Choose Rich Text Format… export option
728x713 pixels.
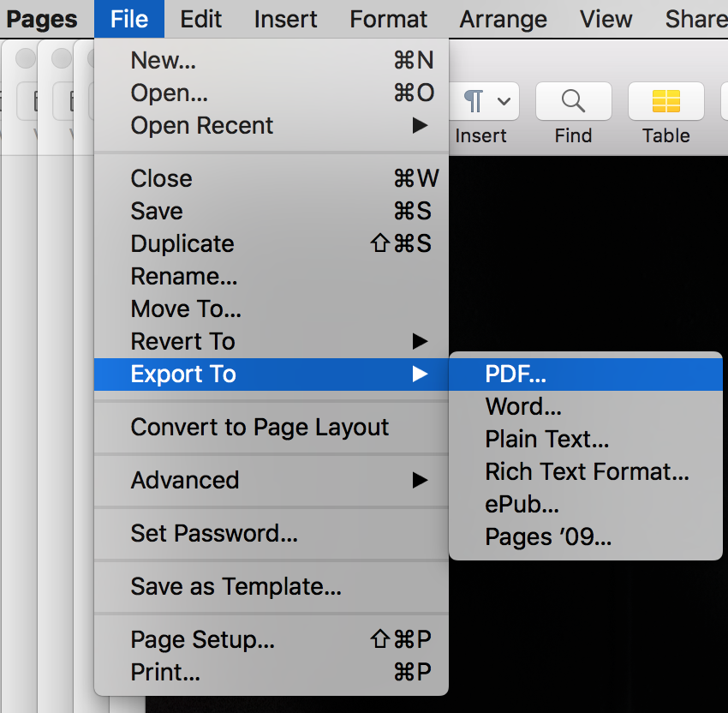click(x=587, y=472)
